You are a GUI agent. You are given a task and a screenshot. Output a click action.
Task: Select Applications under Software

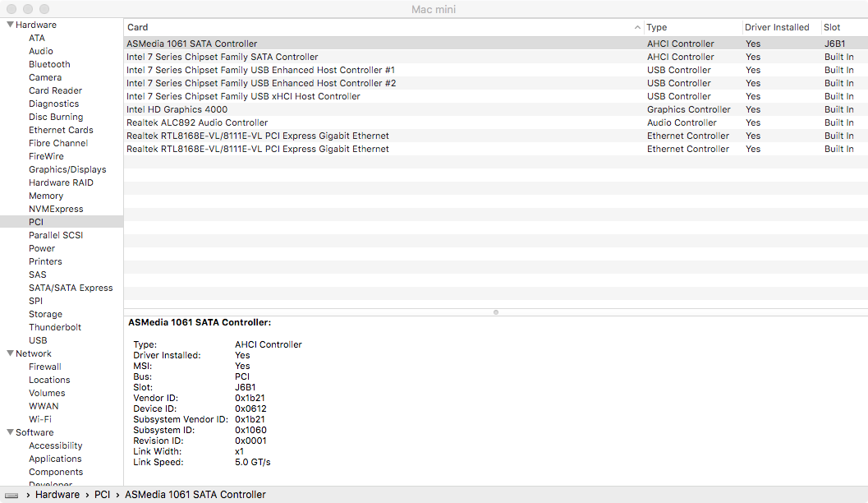point(55,459)
